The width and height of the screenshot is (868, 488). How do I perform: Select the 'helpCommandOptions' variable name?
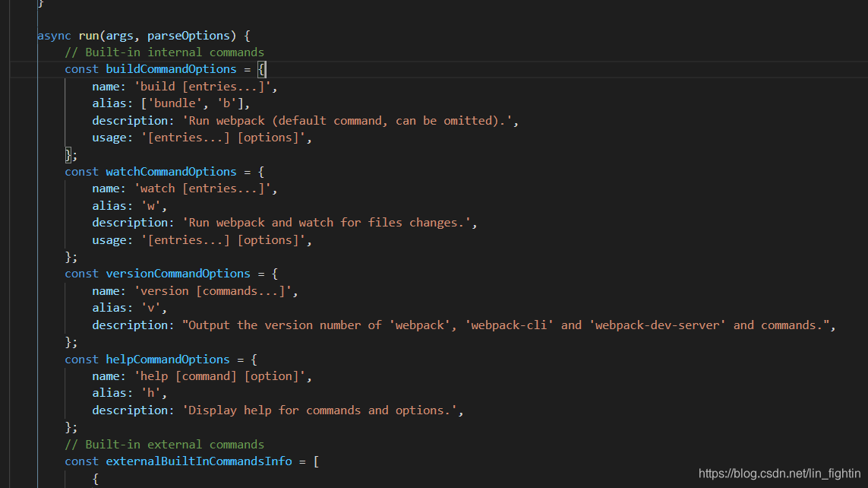[x=167, y=359]
